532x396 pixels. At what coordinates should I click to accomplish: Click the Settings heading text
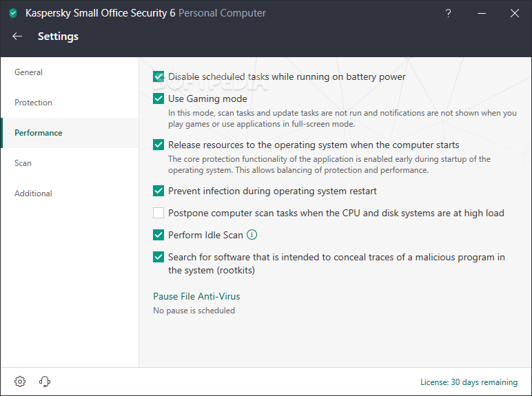point(58,37)
